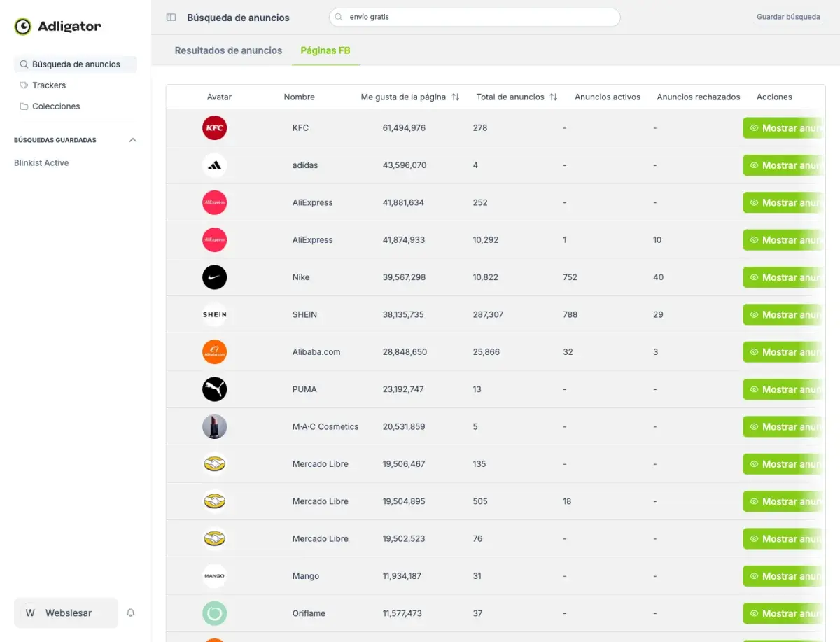Click the SHEIN avatar
Image resolution: width=840 pixels, height=642 pixels.
(214, 315)
